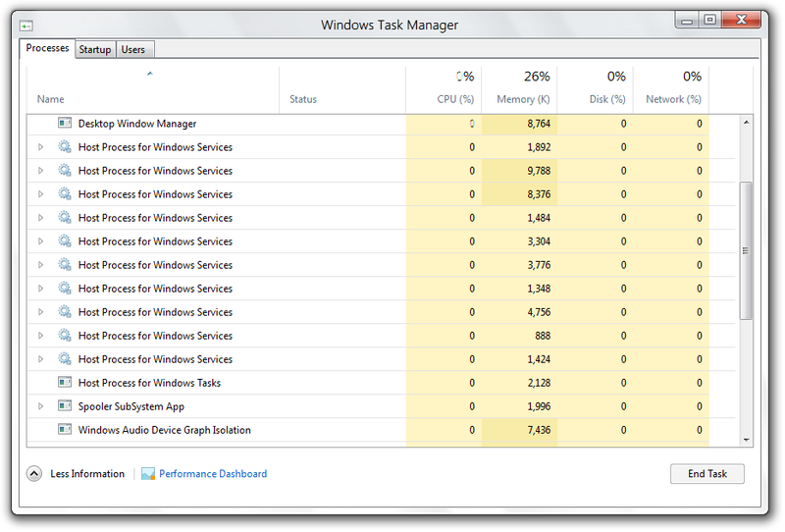Click the Less Information label
The image size is (785, 532).
[87, 473]
